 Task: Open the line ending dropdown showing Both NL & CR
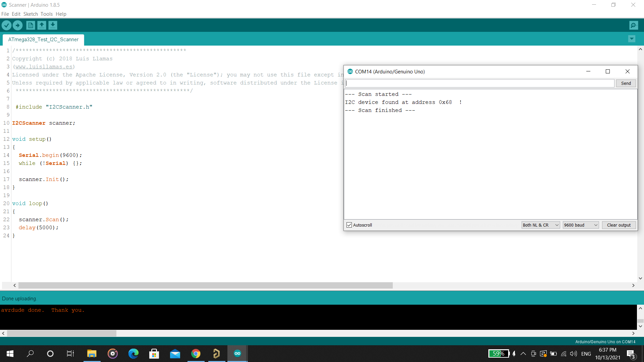coord(540,225)
